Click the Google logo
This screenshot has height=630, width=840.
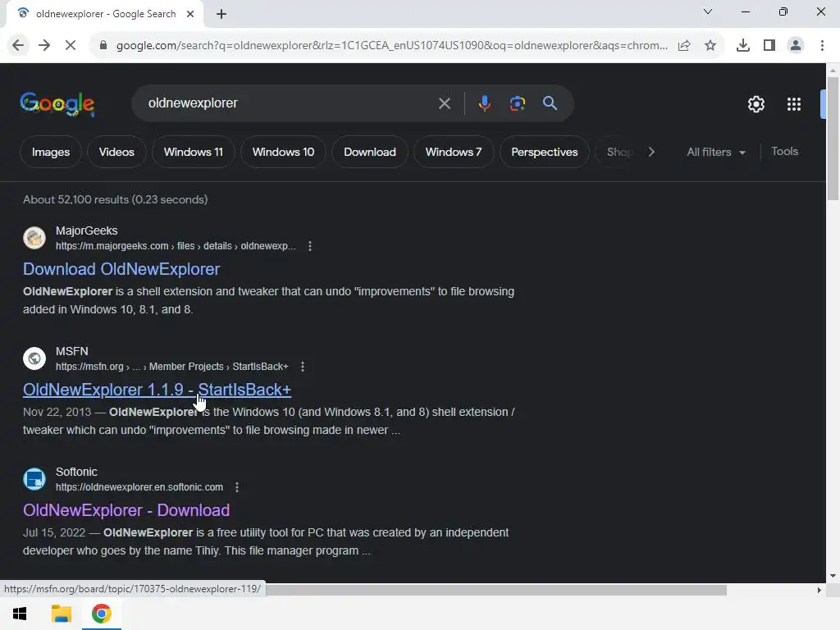pyautogui.click(x=57, y=104)
